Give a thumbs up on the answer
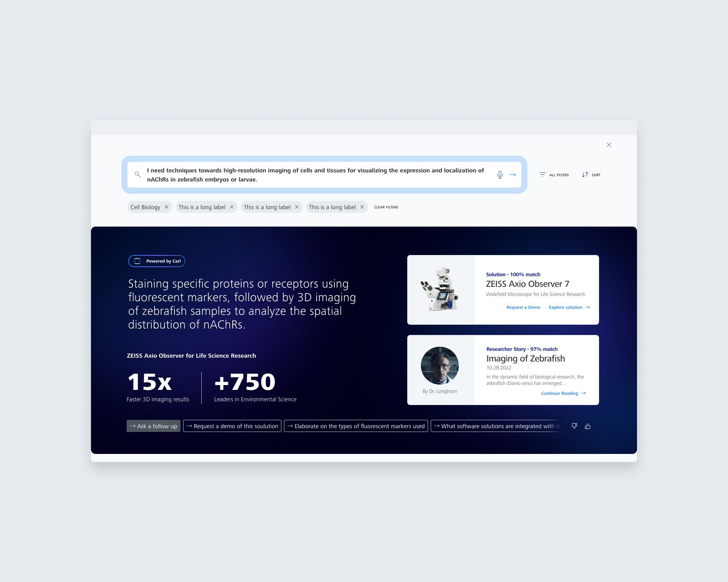The image size is (728, 582). click(x=588, y=426)
